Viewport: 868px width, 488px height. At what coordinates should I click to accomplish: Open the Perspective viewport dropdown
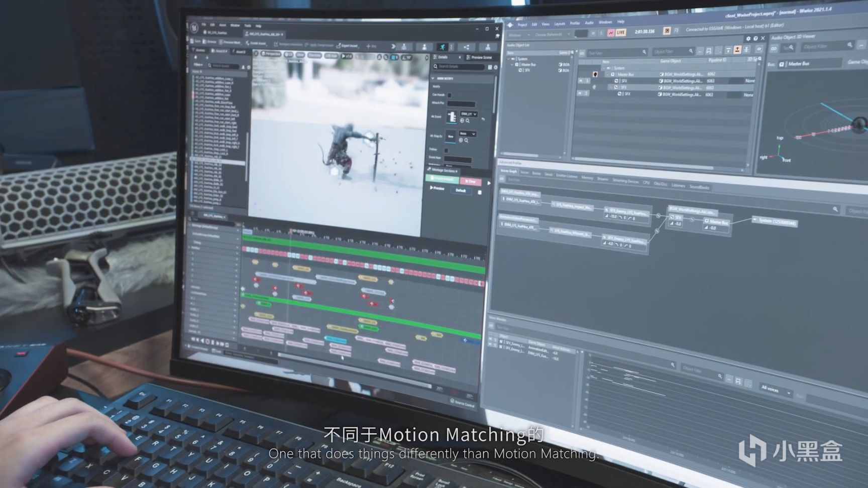click(x=271, y=54)
